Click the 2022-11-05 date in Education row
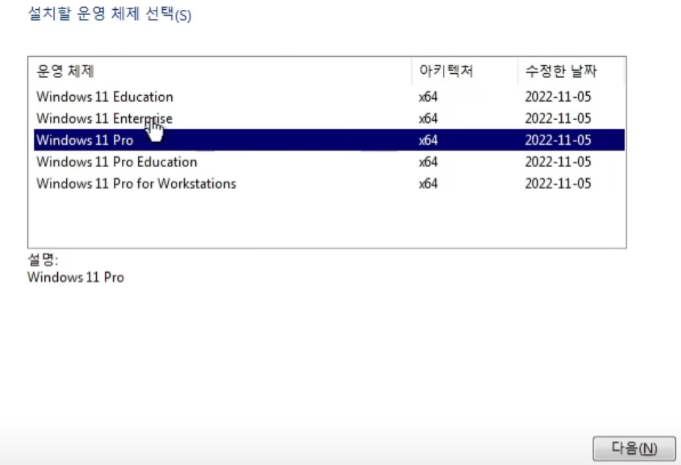 point(558,97)
